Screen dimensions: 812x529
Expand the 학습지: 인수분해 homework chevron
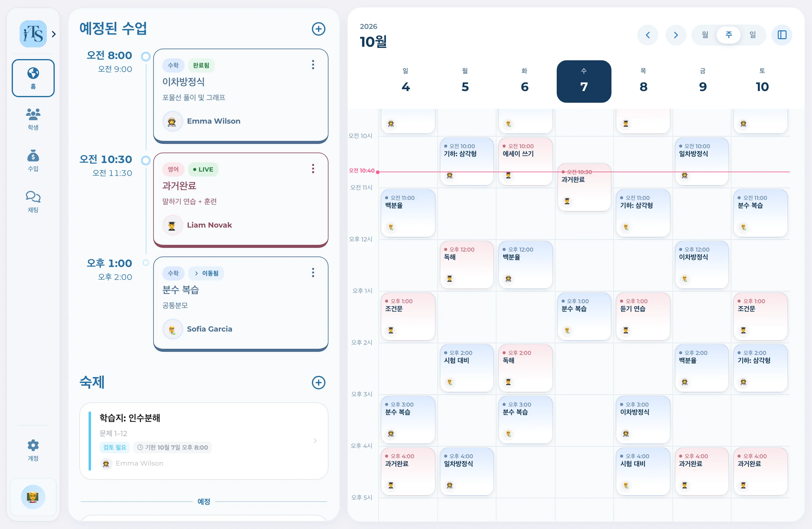315,441
